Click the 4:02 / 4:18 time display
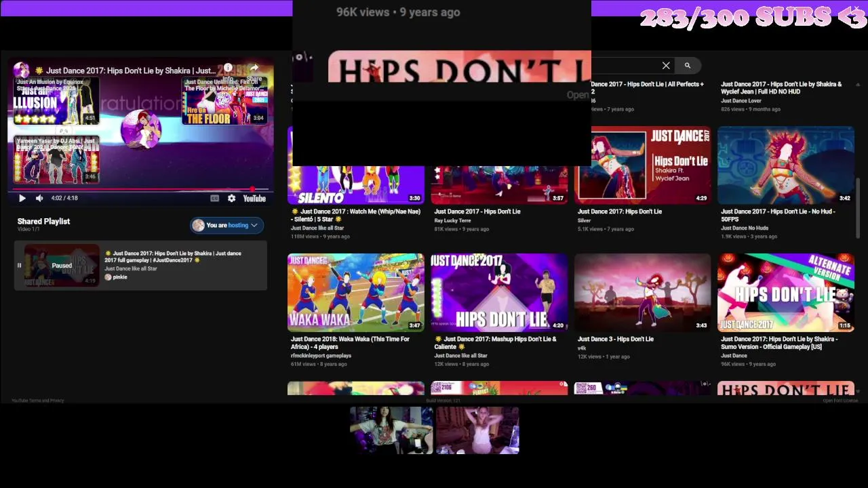868x488 pixels. coord(64,199)
